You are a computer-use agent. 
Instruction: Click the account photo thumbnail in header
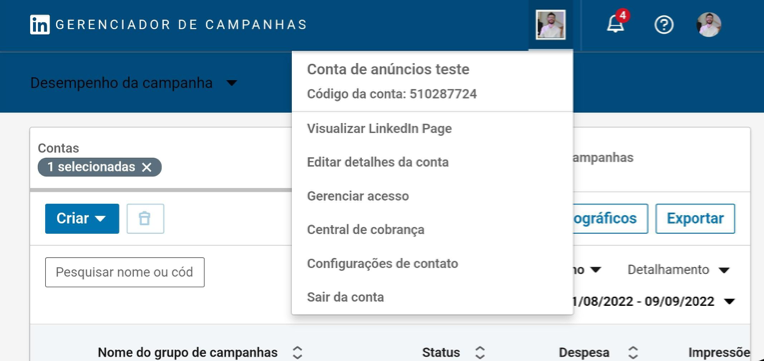551,25
